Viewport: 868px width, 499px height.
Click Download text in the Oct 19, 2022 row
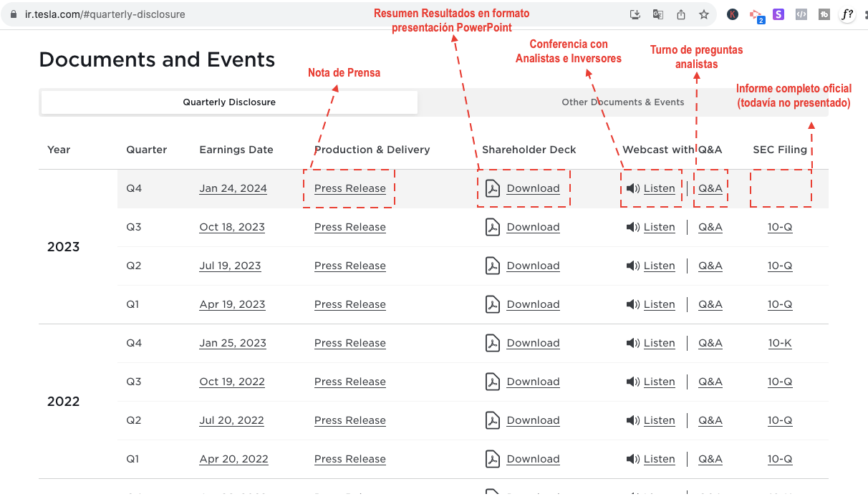533,382
